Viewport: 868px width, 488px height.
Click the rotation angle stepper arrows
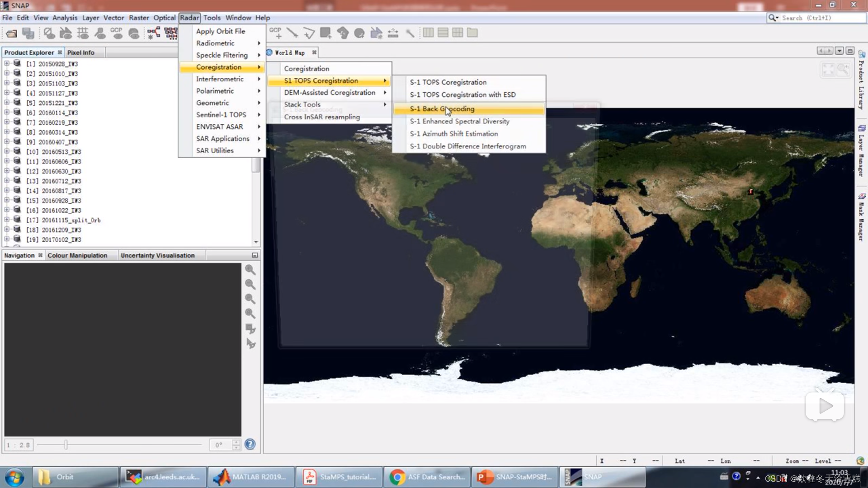[236, 445]
